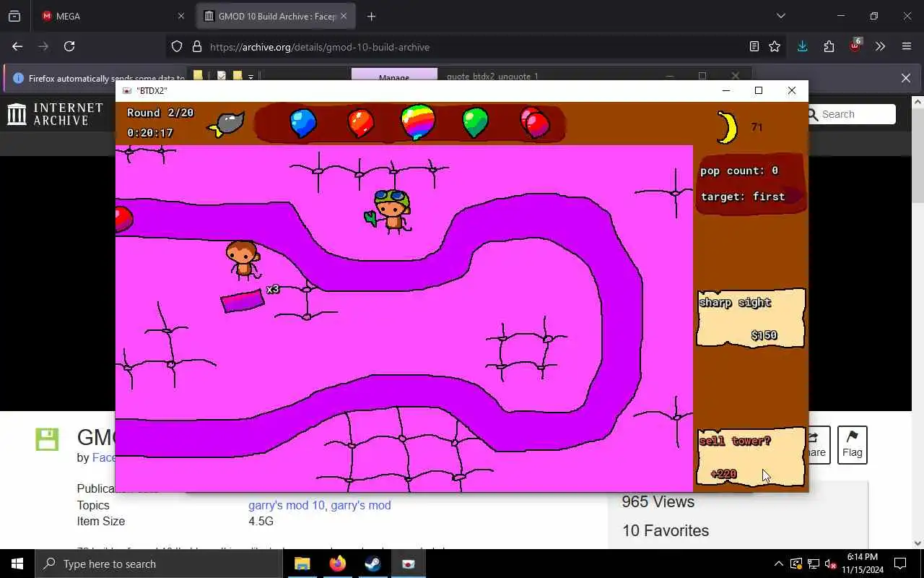The width and height of the screenshot is (924, 578).
Task: Switch to the GMOD 10 Build Archive tab
Action: [x=276, y=16]
